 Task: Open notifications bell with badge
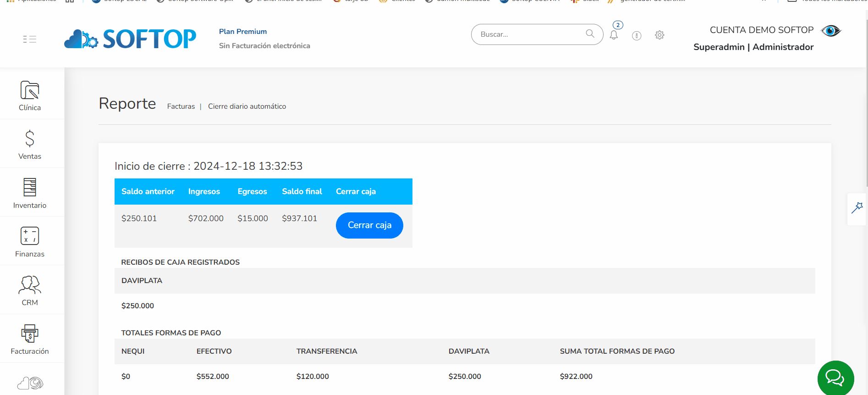615,32
